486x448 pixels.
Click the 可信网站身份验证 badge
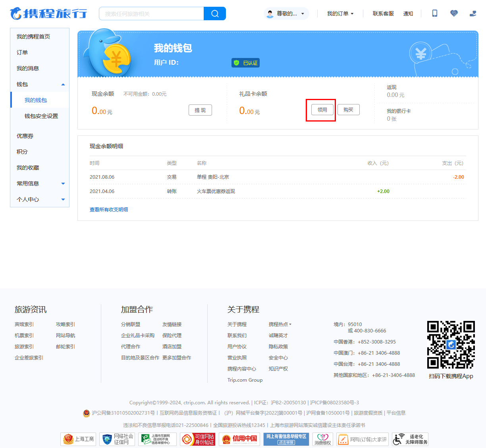tap(198, 439)
